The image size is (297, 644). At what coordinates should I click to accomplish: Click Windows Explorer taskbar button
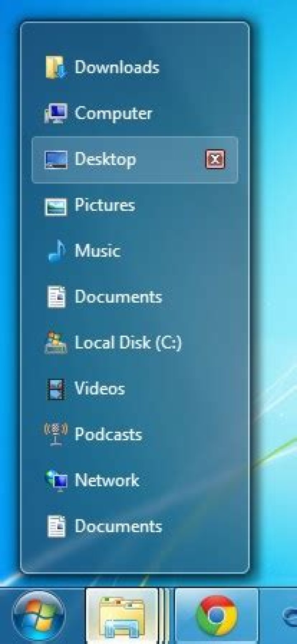122,616
